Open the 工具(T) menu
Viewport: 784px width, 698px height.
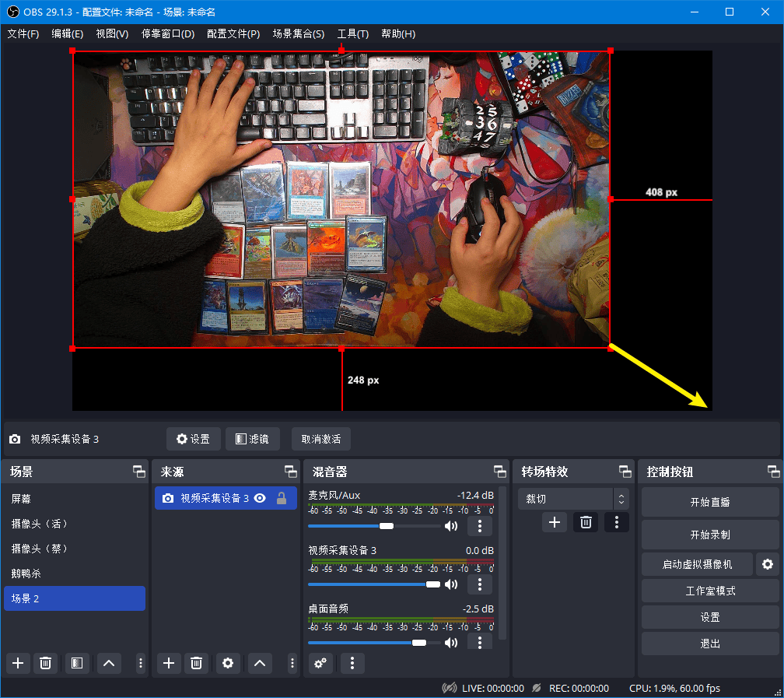point(353,34)
